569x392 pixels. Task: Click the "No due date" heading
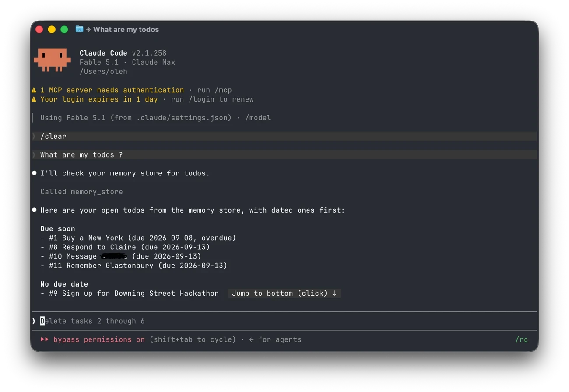[x=64, y=284]
